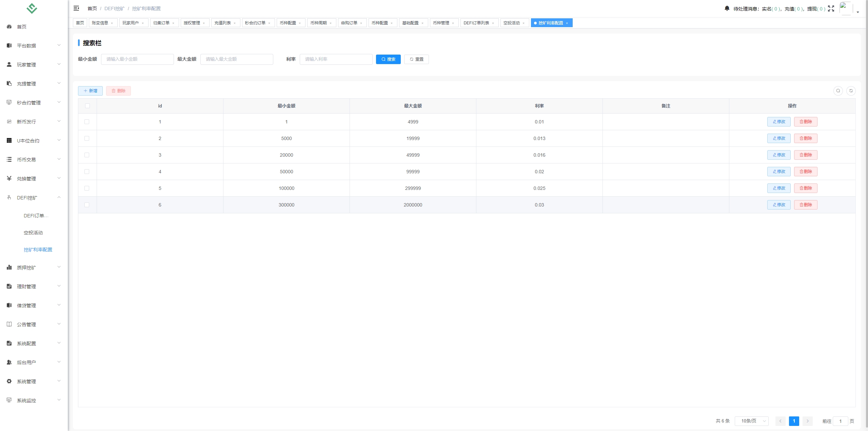Expand the 玩家用户 dropdown menu

coord(131,23)
